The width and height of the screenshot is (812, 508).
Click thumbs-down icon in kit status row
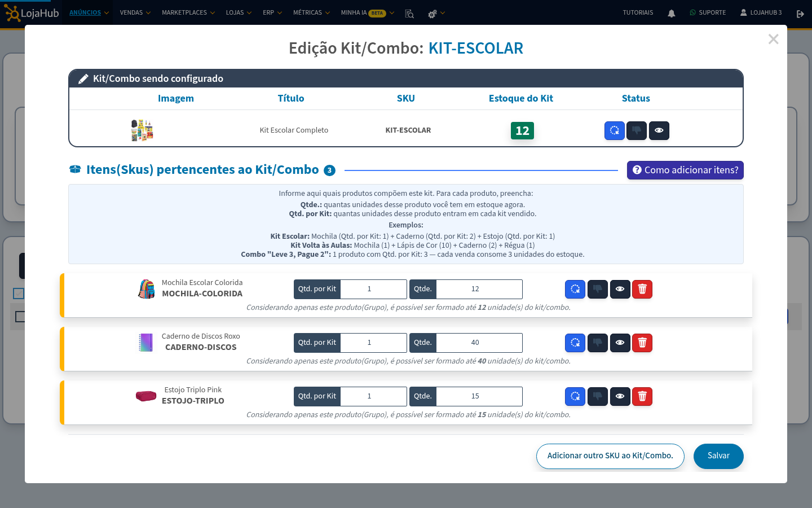coord(637,130)
